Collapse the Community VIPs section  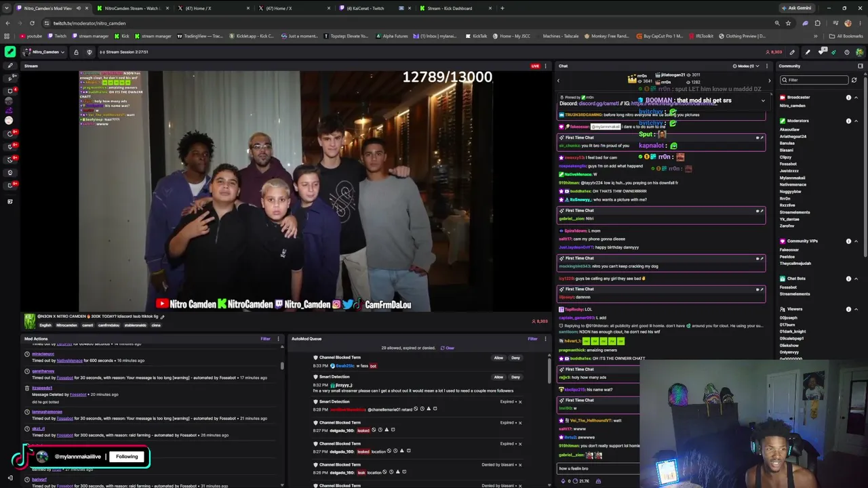pyautogui.click(x=856, y=241)
